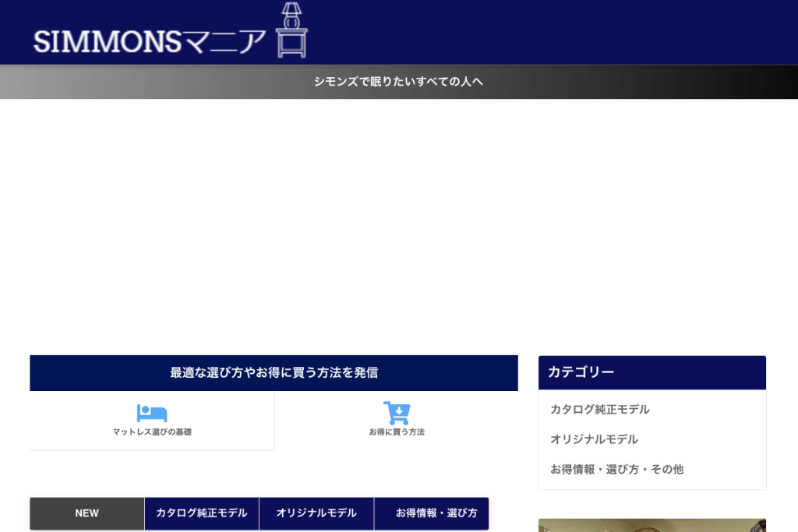Open the NEW navigation tab
This screenshot has width=798, height=532.
pos(87,513)
